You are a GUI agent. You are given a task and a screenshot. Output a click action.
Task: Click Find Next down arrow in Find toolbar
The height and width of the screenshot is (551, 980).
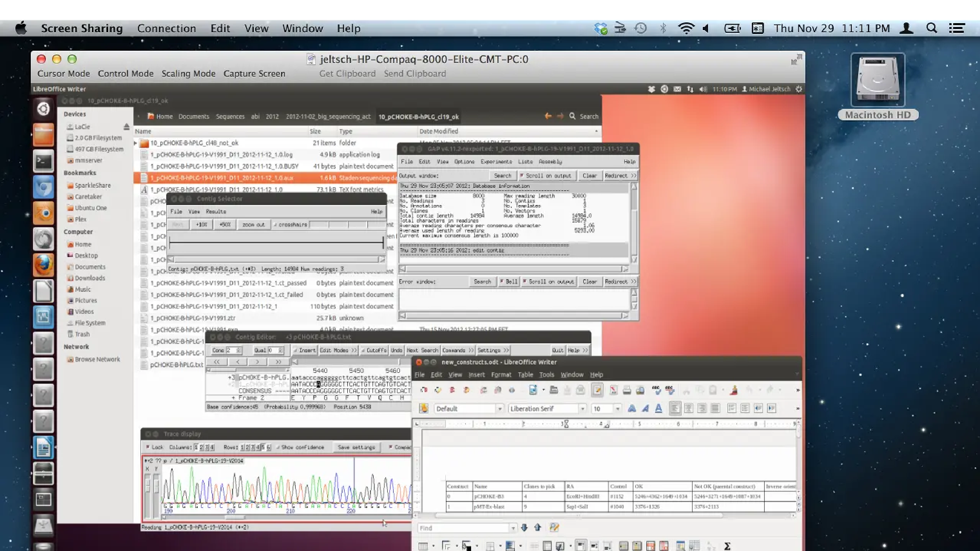click(x=524, y=528)
